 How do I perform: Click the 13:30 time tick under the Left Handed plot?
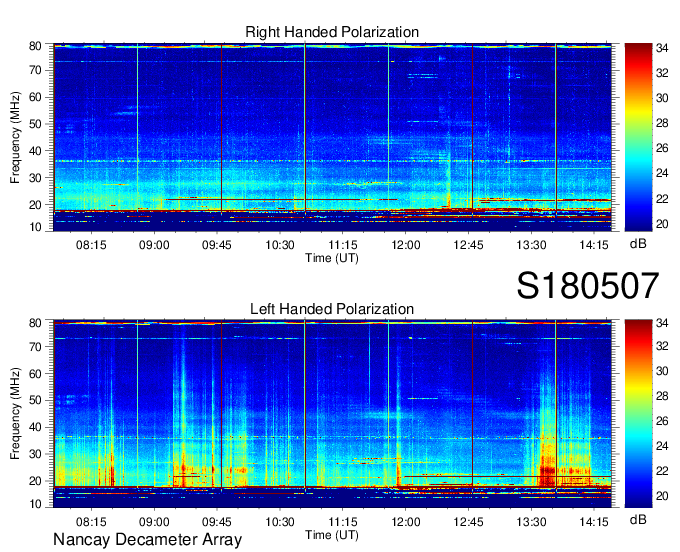(x=531, y=522)
